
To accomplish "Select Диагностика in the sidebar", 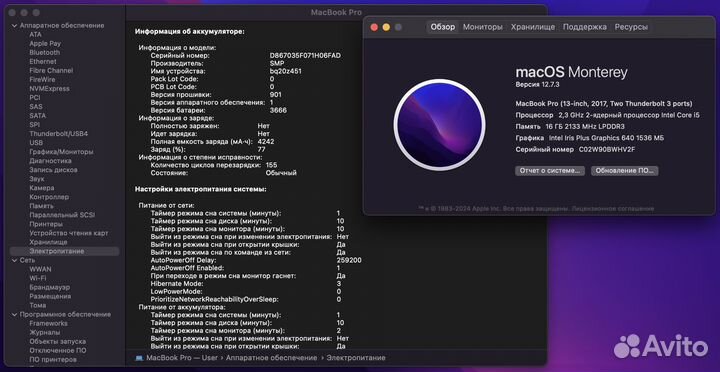I will click(51, 161).
